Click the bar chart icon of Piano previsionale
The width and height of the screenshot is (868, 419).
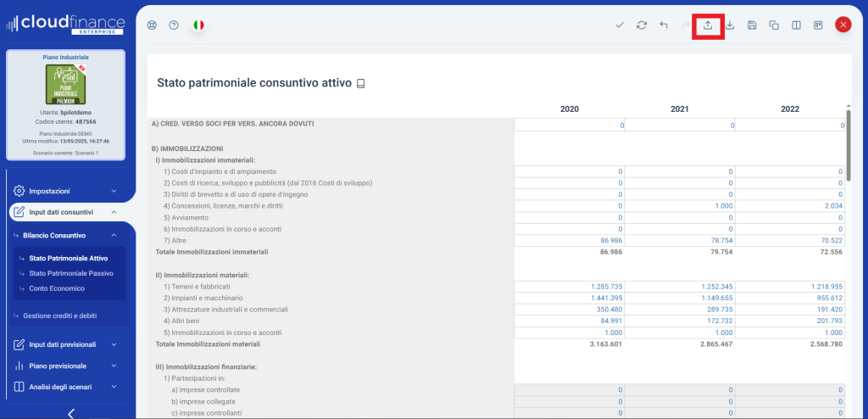(19, 366)
